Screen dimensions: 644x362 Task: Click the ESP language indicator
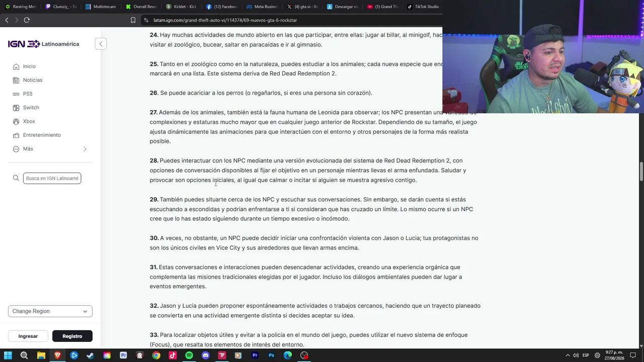click(586, 355)
